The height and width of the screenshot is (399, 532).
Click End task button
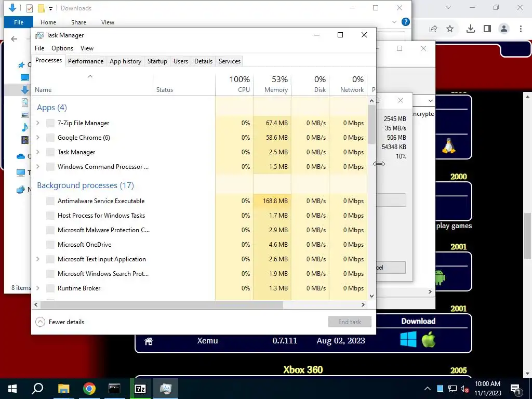coord(350,322)
